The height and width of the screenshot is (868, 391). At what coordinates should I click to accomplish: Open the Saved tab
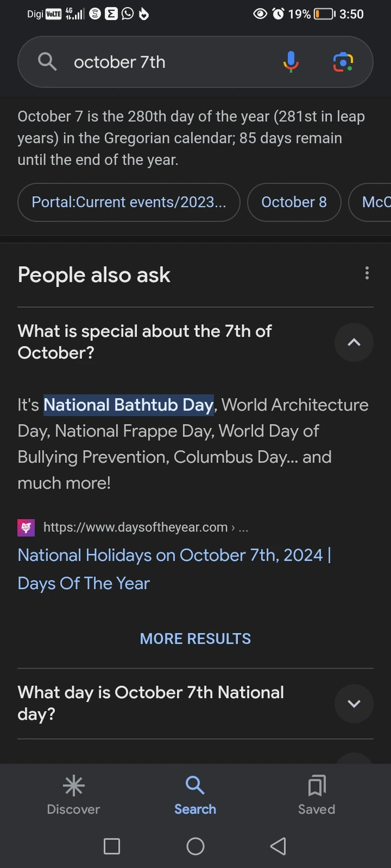pyautogui.click(x=316, y=795)
